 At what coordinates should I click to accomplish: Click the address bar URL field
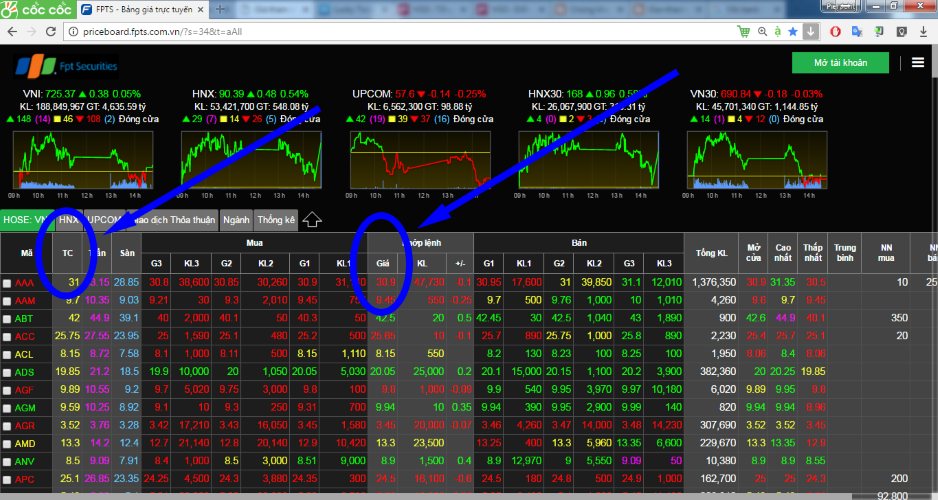[x=401, y=32]
